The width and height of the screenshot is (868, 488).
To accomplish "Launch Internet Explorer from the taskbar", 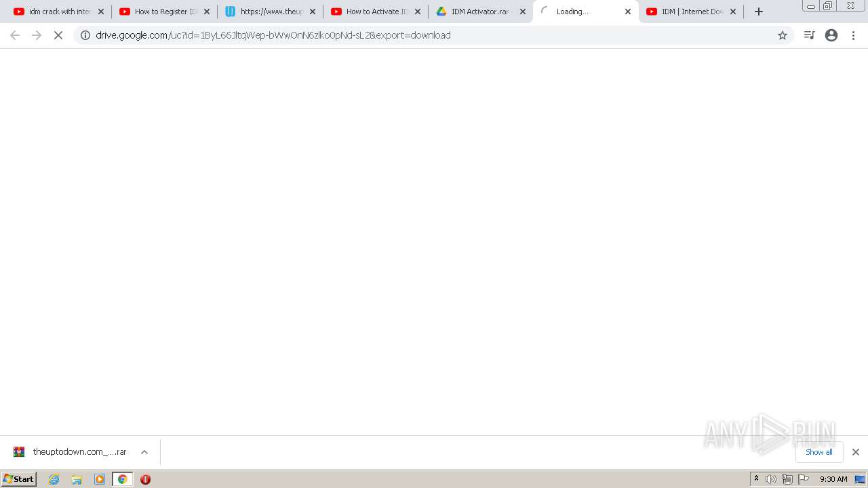I will tap(54, 479).
